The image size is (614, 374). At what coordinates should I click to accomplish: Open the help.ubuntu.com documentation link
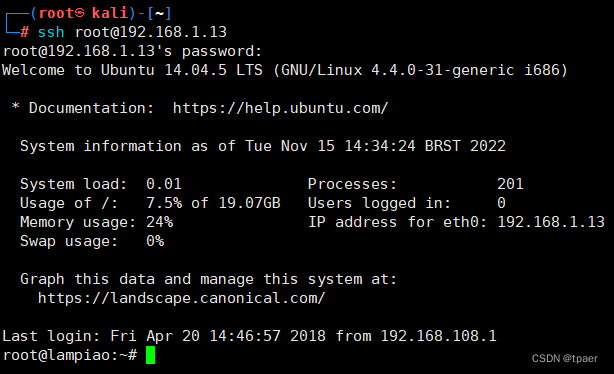click(280, 108)
